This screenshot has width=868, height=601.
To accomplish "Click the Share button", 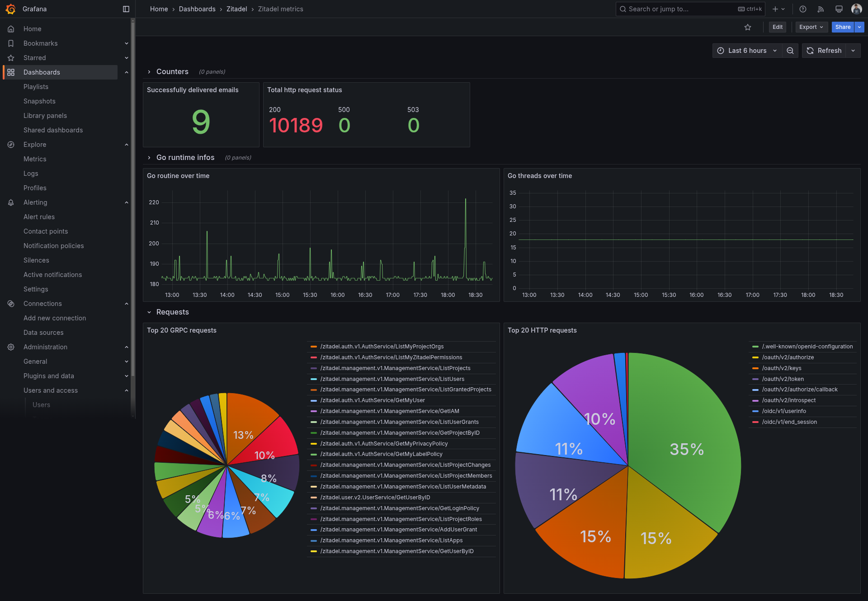I will [843, 27].
